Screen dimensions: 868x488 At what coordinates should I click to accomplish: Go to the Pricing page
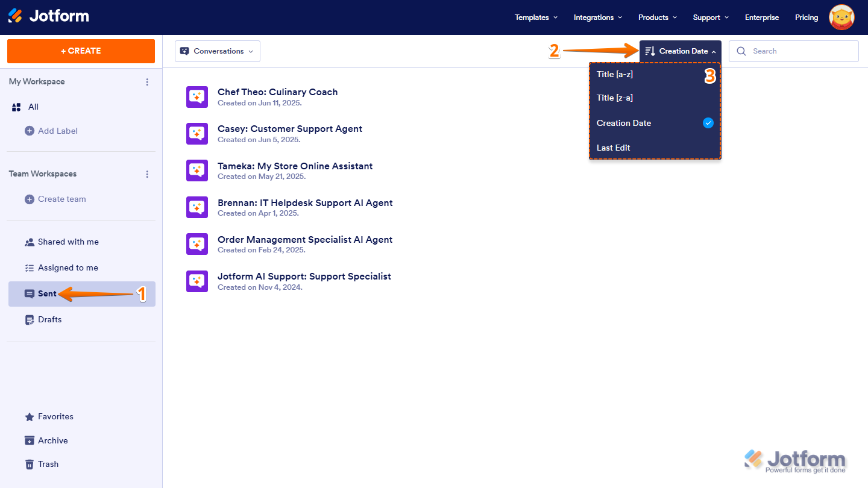807,17
